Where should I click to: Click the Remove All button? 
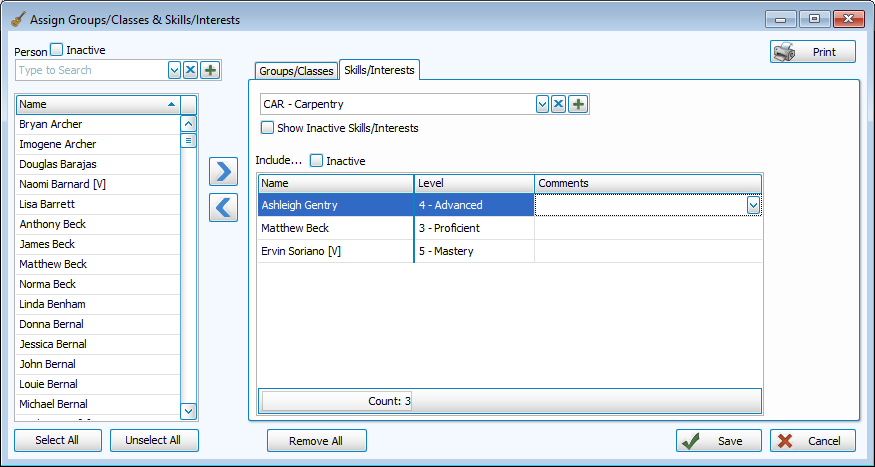coord(316,441)
